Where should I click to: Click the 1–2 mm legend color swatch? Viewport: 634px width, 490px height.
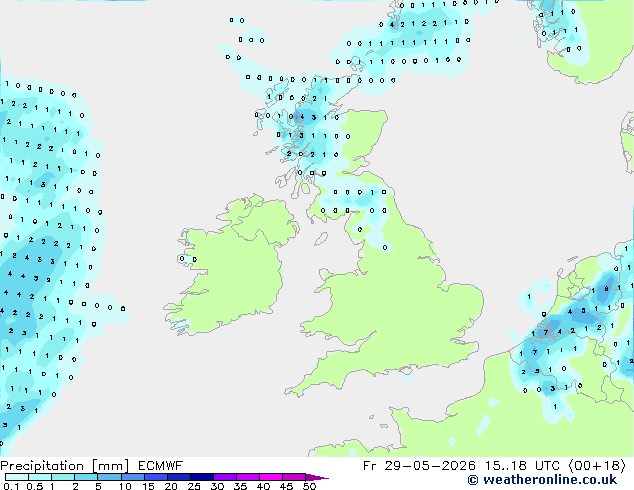tap(63, 477)
